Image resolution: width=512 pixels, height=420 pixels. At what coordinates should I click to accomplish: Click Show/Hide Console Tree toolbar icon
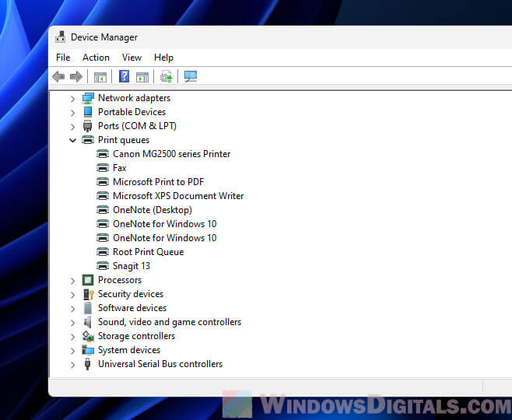coord(100,77)
